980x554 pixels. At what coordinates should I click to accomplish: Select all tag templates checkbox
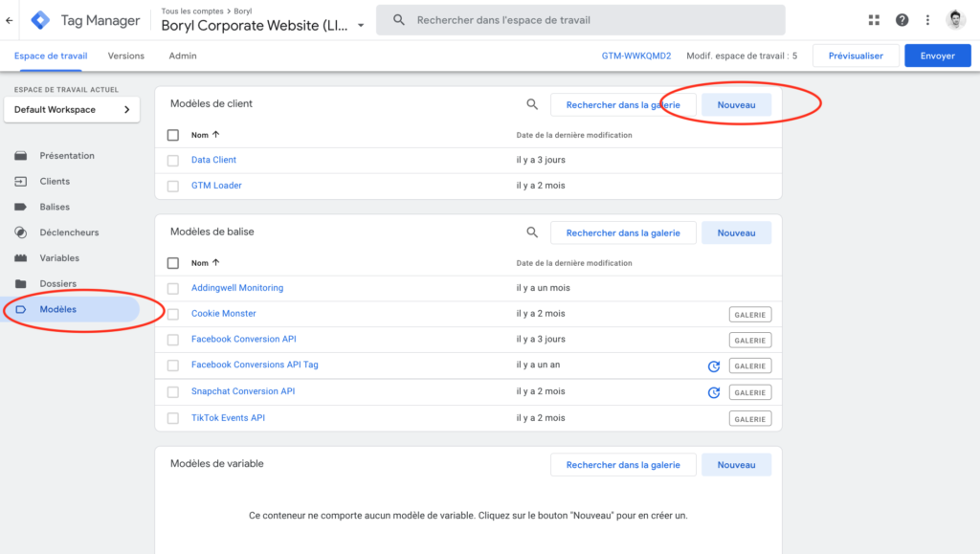coord(173,263)
